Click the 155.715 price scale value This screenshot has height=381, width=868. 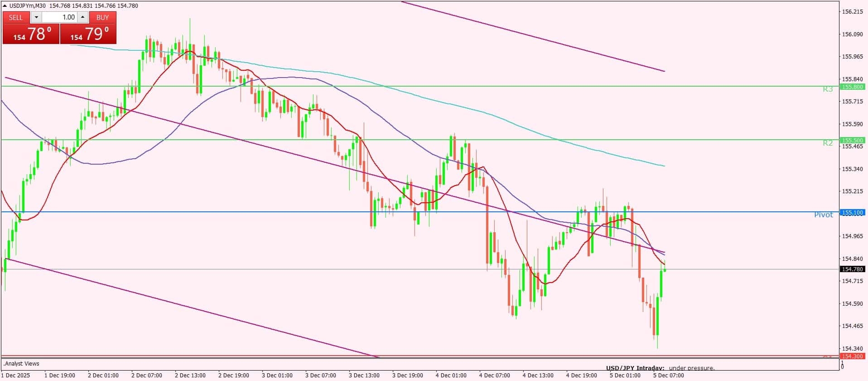pos(852,102)
